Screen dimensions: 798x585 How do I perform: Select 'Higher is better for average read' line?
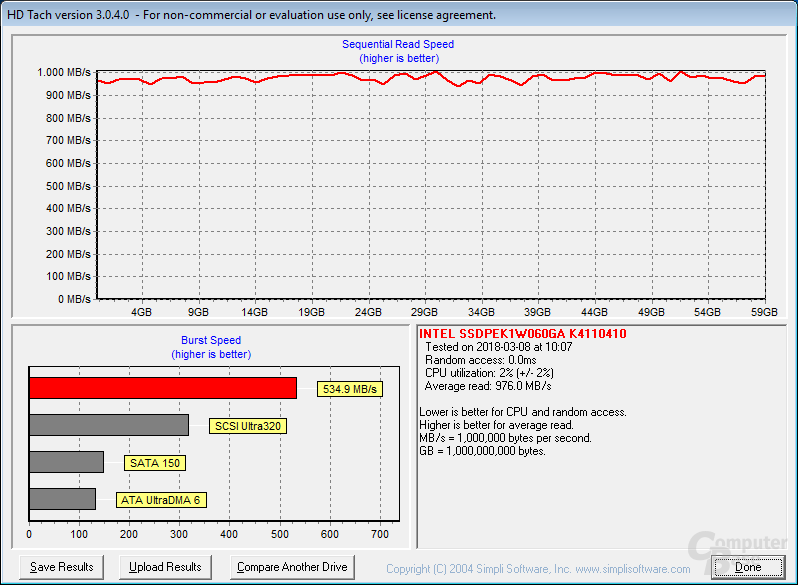(x=497, y=425)
